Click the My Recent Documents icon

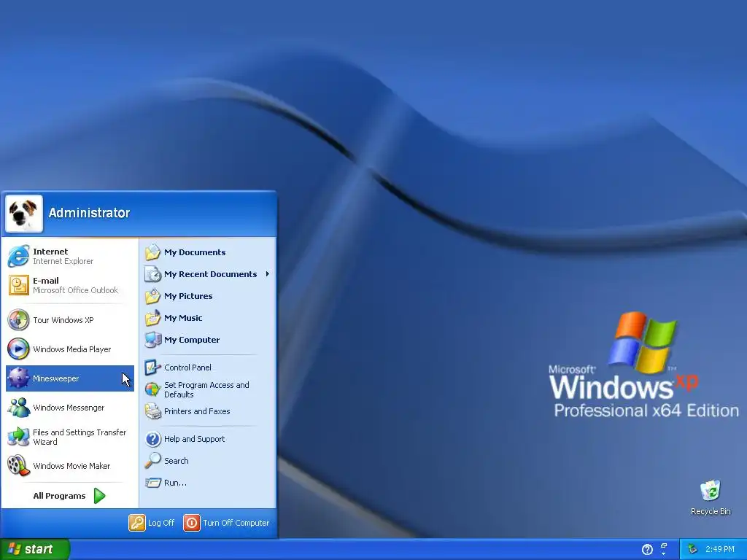pyautogui.click(x=153, y=274)
